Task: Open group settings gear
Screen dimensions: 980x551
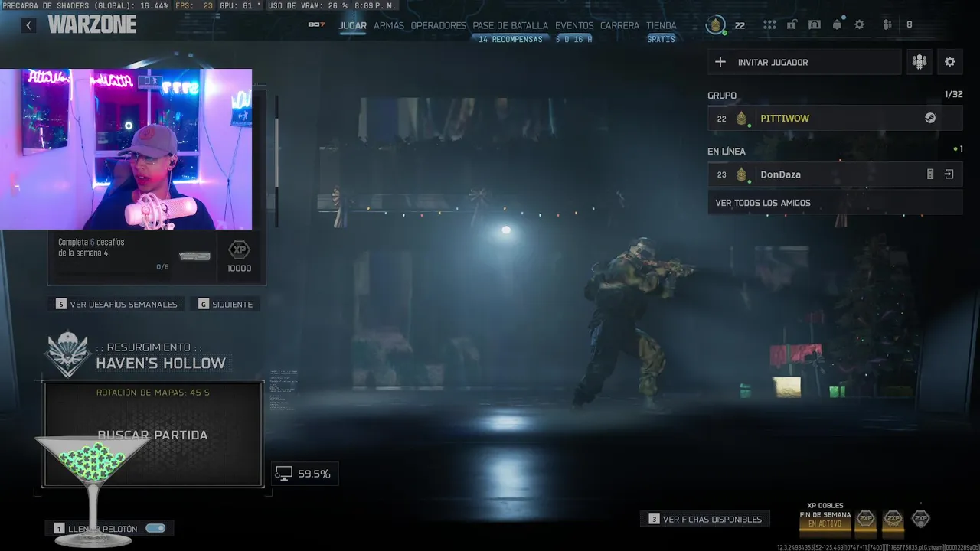Action: (x=950, y=62)
